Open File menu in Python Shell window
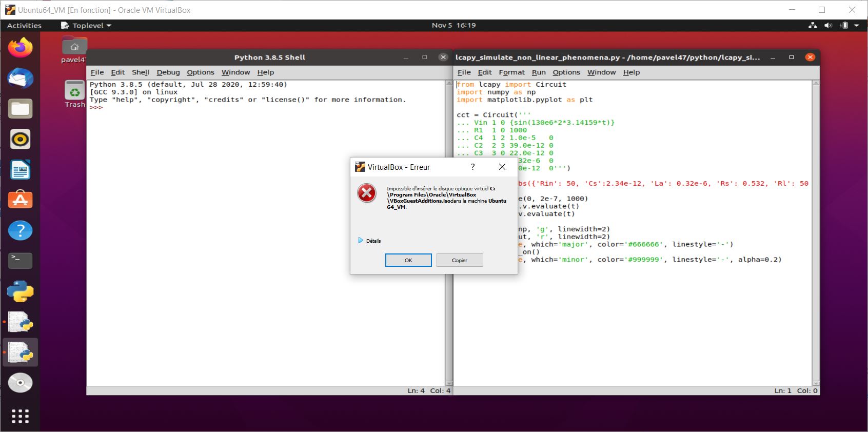The width and height of the screenshot is (868, 432). pyautogui.click(x=97, y=72)
